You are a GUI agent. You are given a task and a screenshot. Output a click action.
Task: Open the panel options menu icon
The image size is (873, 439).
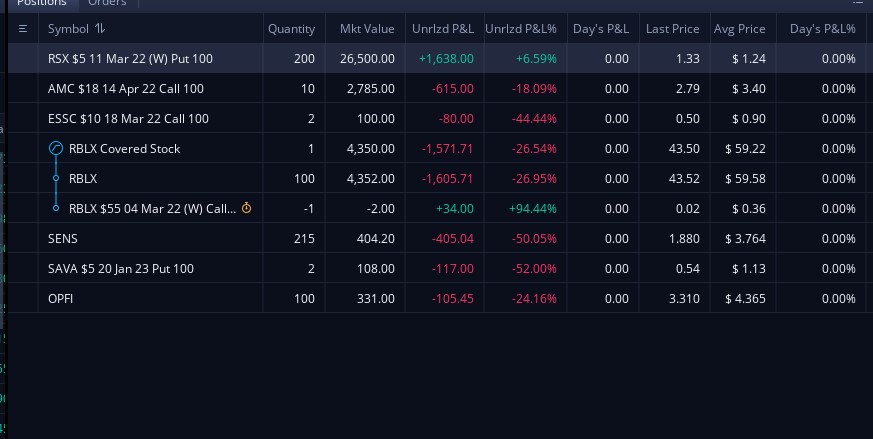point(857,3)
